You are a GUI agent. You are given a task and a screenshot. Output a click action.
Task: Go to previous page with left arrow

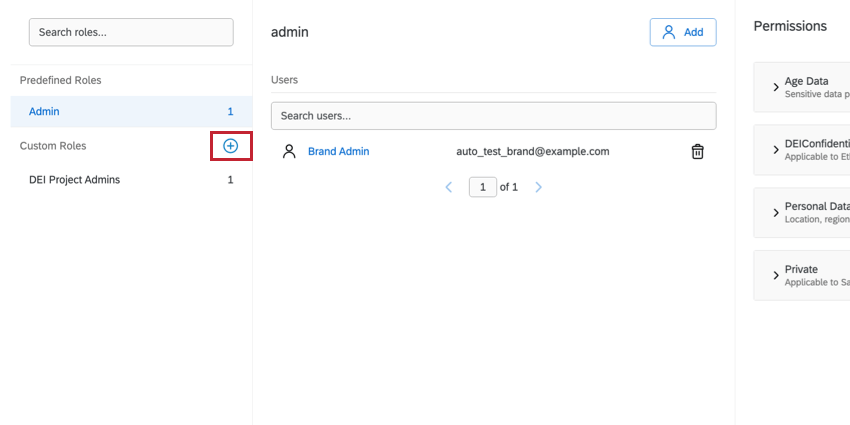point(449,187)
